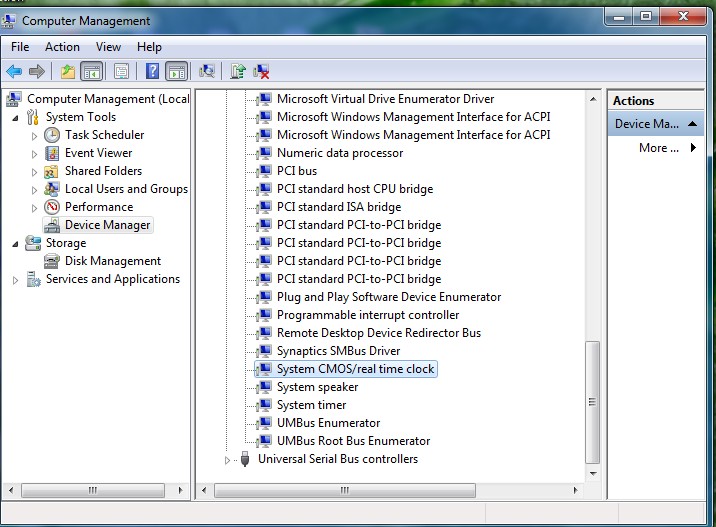Expand the Event Viewer node
Screen dimensions: 716x527
tap(34, 154)
